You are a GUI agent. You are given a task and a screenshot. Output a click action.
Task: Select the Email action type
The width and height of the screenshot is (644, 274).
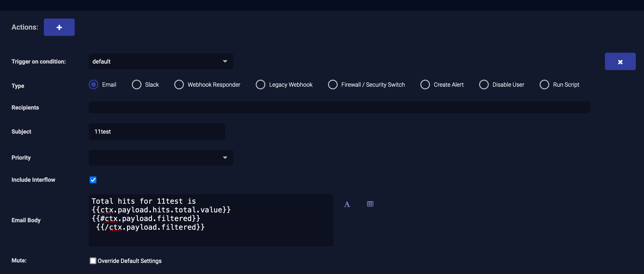click(x=94, y=85)
